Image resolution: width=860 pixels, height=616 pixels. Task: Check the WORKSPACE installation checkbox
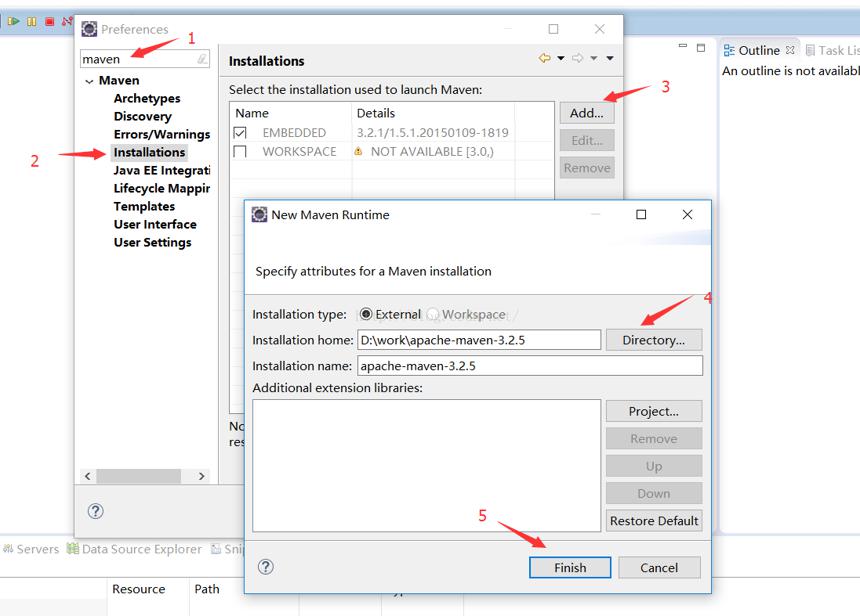[x=240, y=151]
